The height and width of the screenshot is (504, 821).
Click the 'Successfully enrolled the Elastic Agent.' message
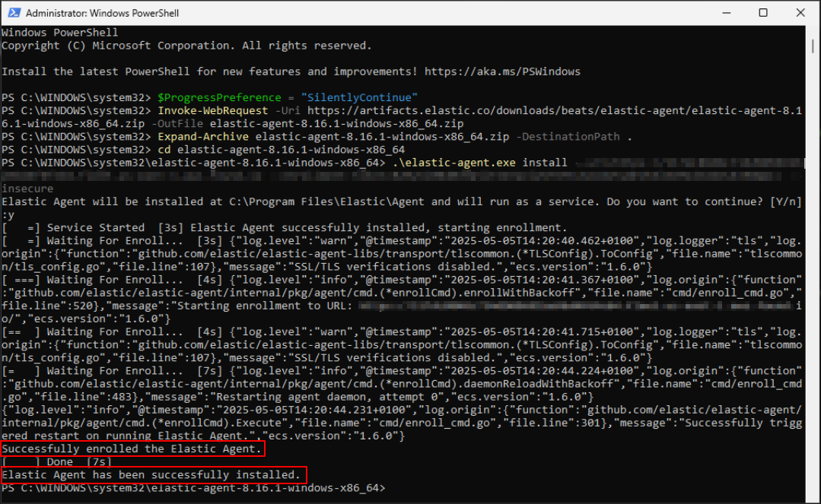point(133,449)
